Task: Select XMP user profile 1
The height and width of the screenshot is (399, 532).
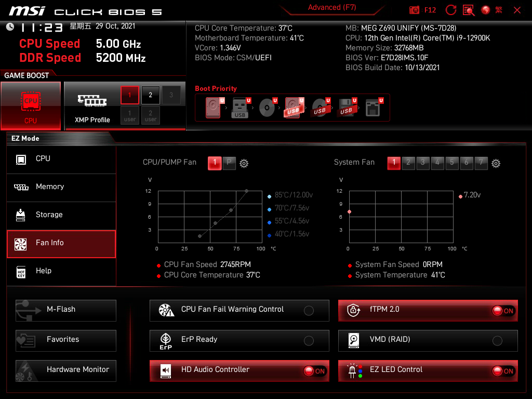Action: coord(129,116)
